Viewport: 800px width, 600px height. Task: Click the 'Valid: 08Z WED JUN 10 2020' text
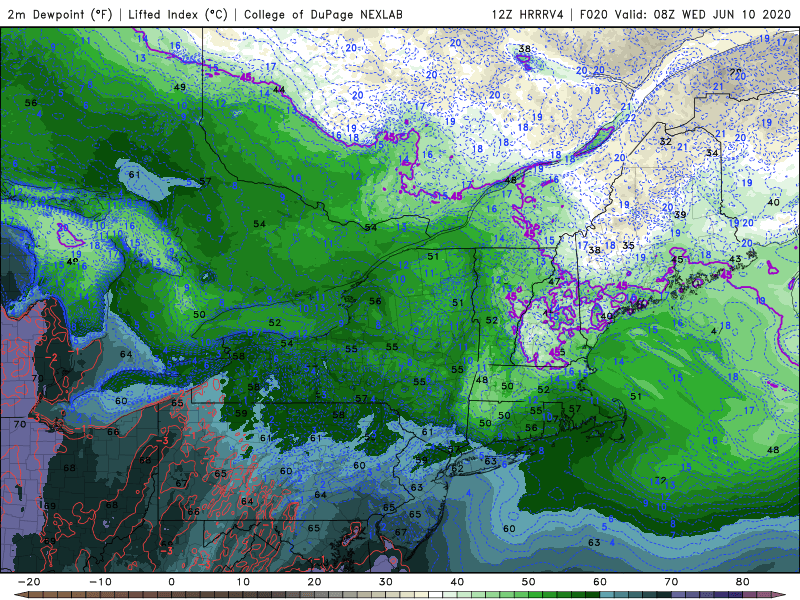(703, 14)
